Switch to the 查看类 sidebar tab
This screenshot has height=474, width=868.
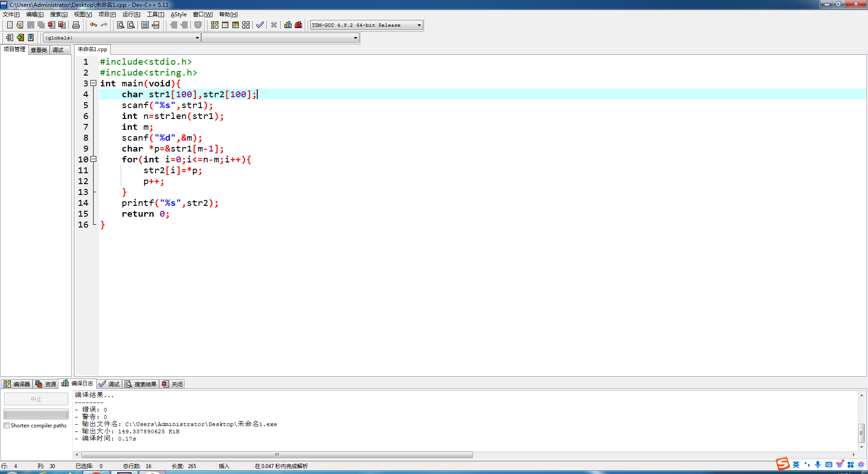[x=39, y=50]
